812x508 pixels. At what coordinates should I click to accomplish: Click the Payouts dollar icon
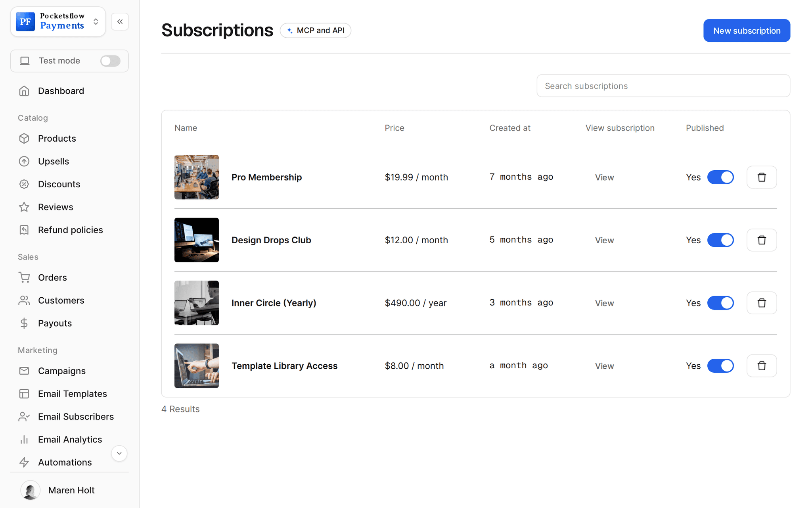tap(24, 323)
